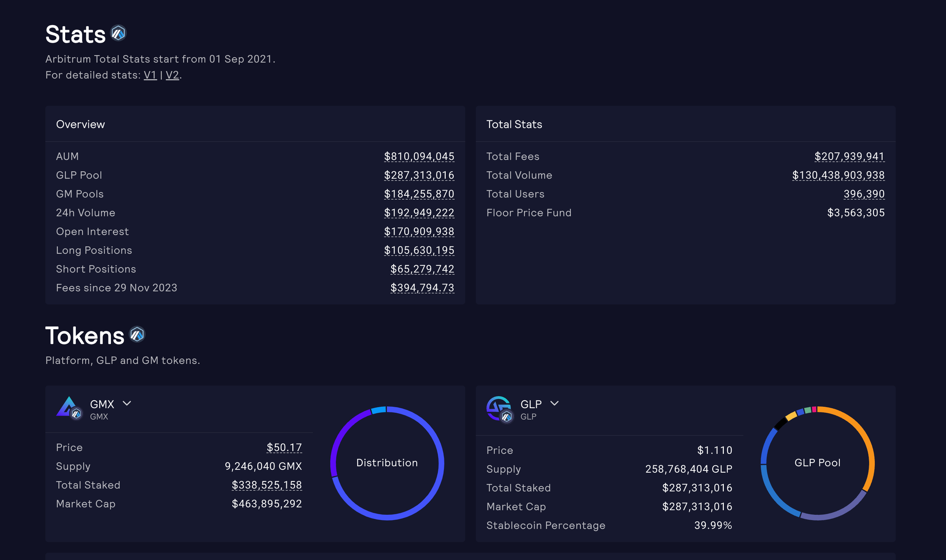
Task: Click the Fees since 29 Nov 2023 value
Action: [422, 288]
